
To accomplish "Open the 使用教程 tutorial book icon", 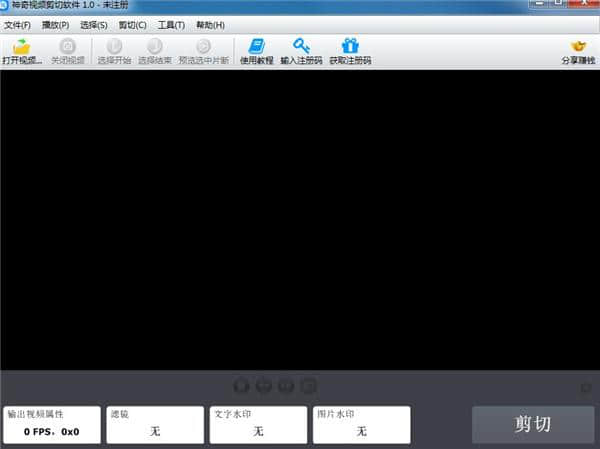I will pyautogui.click(x=256, y=47).
